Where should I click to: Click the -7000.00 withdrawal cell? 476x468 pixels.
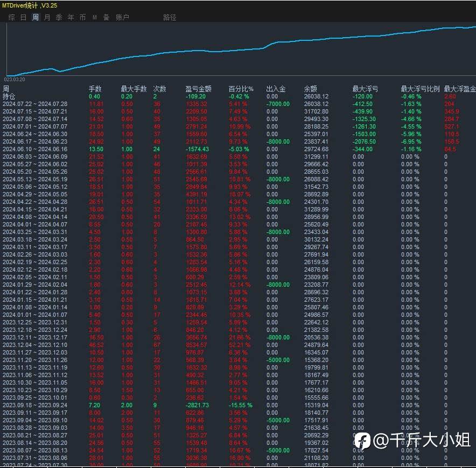[x=278, y=104]
